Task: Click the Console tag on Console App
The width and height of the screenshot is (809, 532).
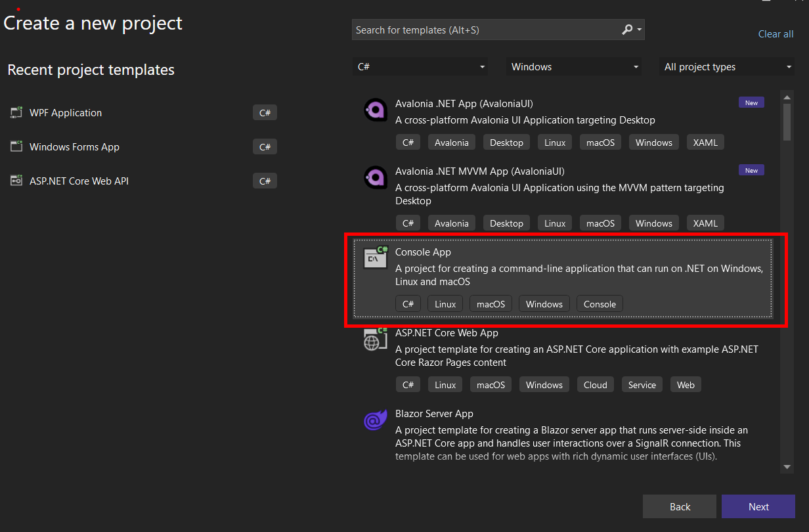Action: pyautogui.click(x=600, y=303)
